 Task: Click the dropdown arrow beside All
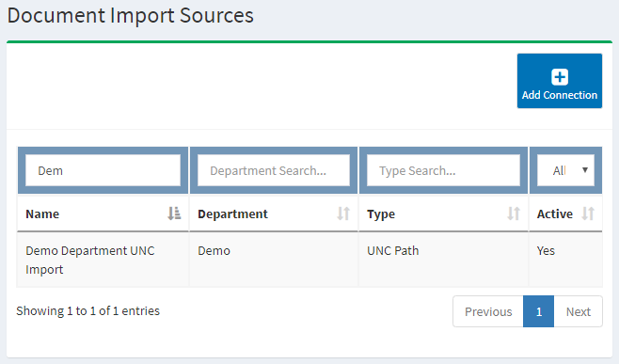click(x=585, y=170)
